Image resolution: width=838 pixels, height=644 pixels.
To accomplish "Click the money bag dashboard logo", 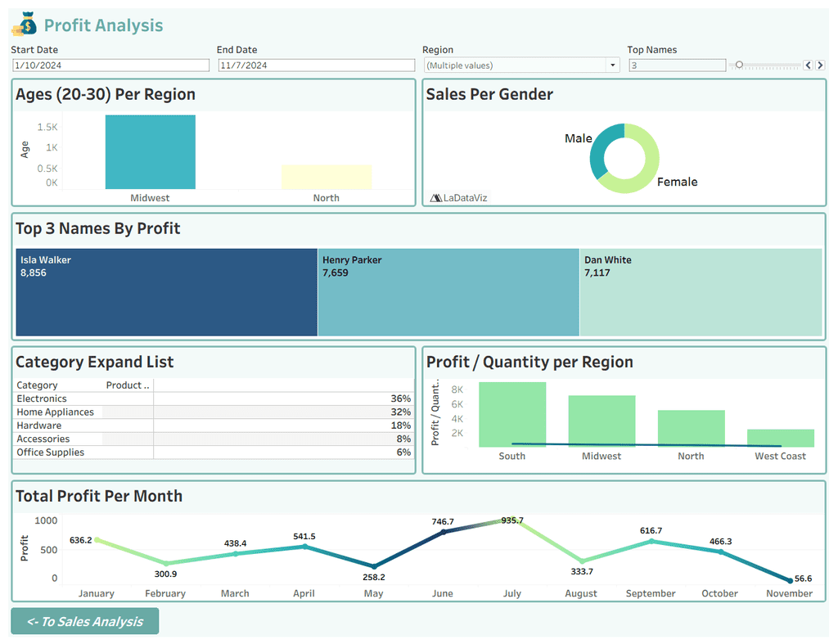I will pos(25,24).
